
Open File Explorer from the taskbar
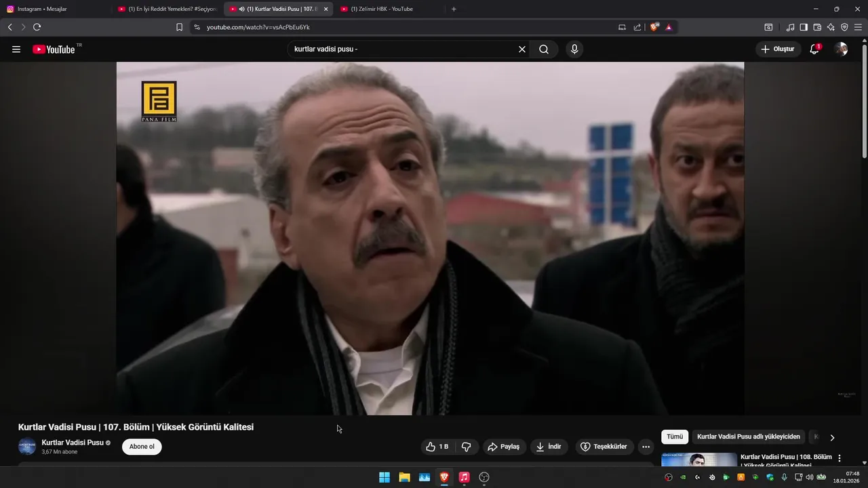(x=404, y=477)
